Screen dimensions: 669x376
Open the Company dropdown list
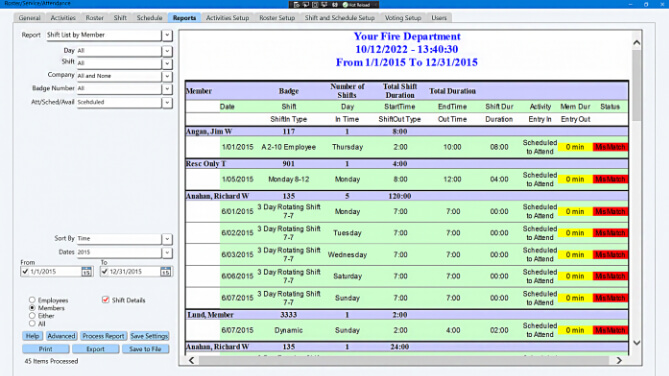(167, 76)
